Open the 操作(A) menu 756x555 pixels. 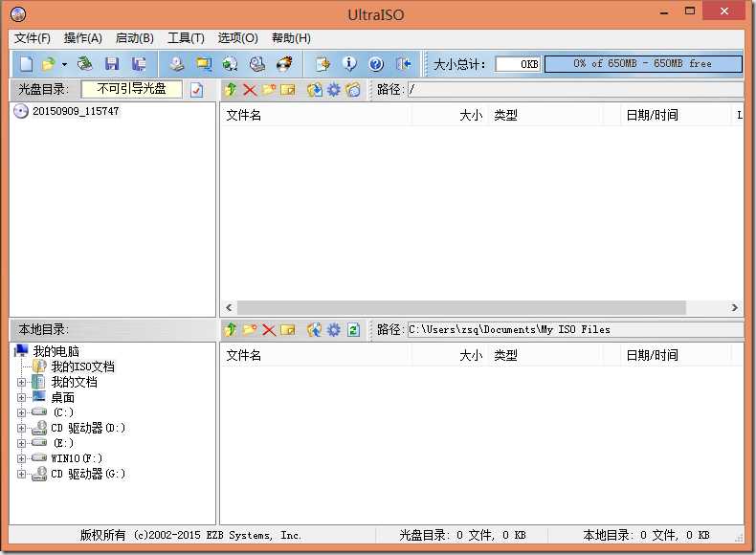pos(83,38)
